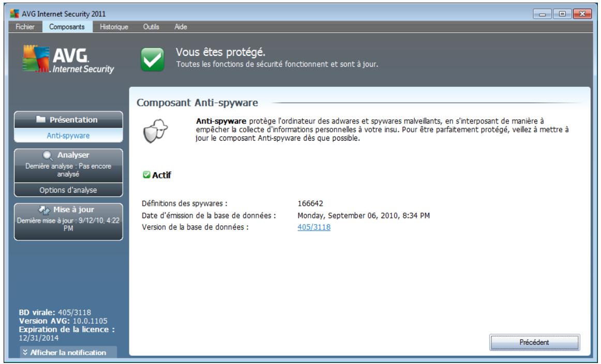
Task: Click the Date d'émission de la base label
Action: (209, 216)
